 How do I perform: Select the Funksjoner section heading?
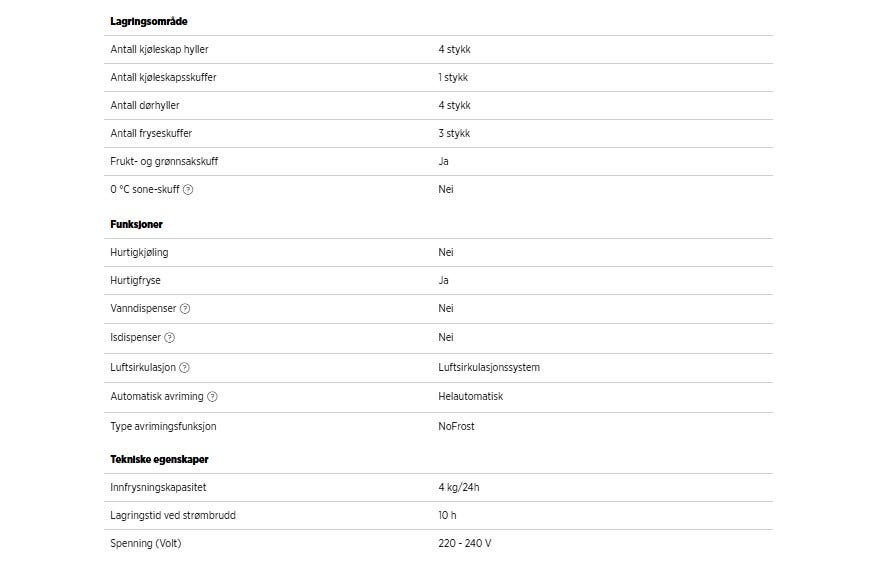coord(136,225)
